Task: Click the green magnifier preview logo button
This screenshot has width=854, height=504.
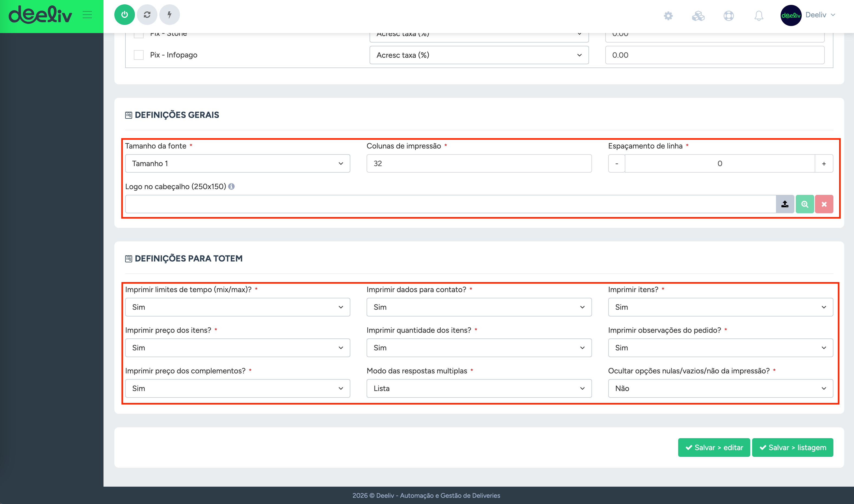Action: [804, 204]
